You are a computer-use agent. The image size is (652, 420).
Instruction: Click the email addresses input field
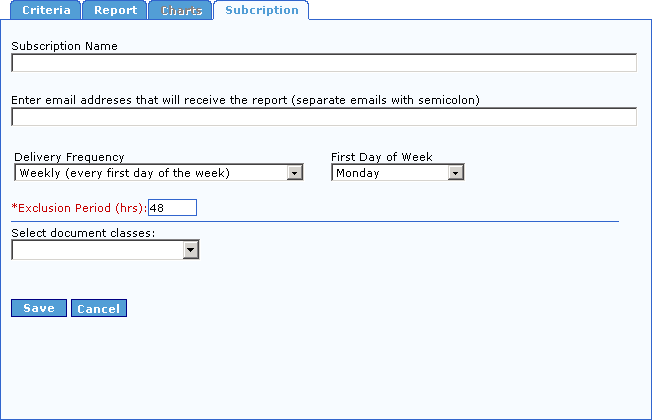pyautogui.click(x=324, y=117)
